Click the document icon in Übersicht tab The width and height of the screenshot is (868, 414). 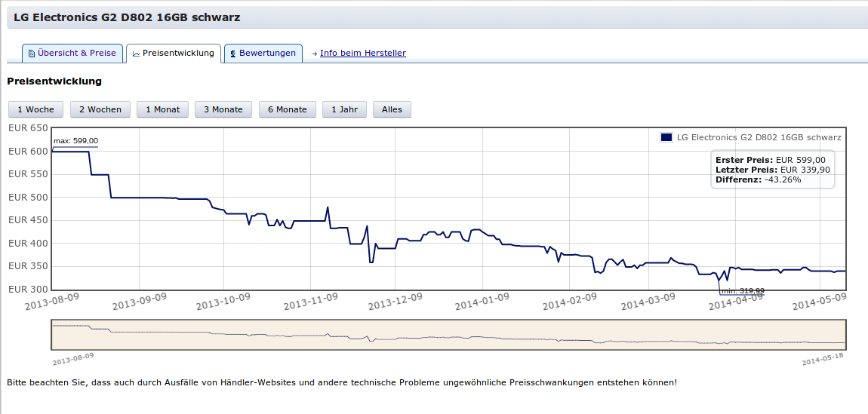(x=32, y=54)
